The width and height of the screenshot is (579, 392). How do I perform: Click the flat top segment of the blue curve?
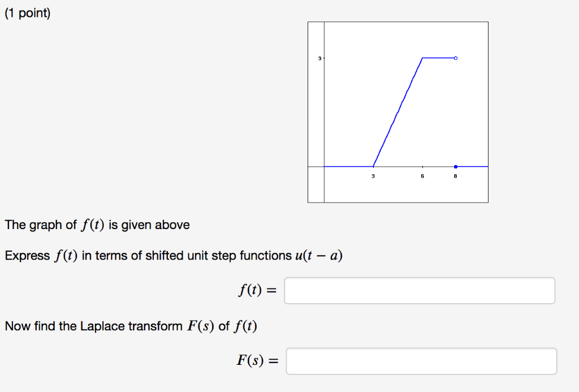click(x=438, y=57)
